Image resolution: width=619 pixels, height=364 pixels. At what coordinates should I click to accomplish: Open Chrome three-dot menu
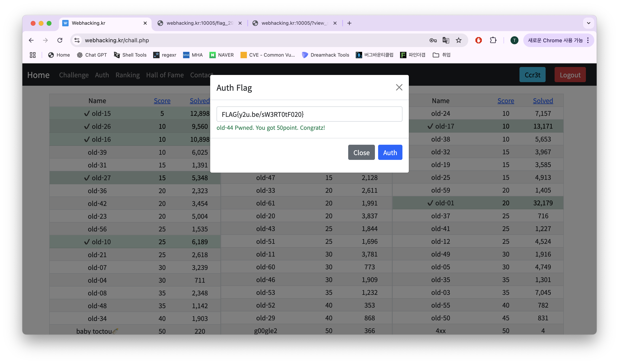588,40
